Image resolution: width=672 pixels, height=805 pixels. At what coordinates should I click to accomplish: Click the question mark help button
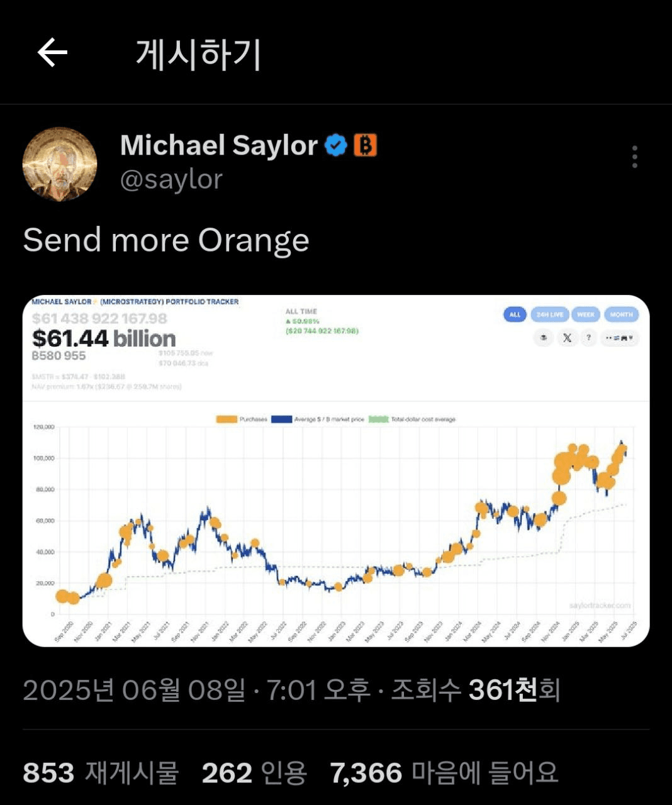tap(588, 338)
